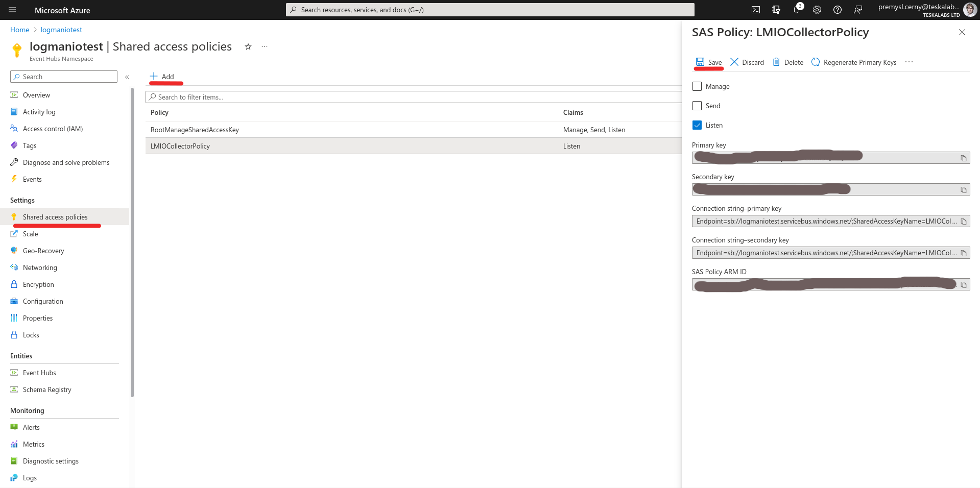Discard SAS policy changes
The width and height of the screenshot is (980, 488).
click(x=747, y=62)
